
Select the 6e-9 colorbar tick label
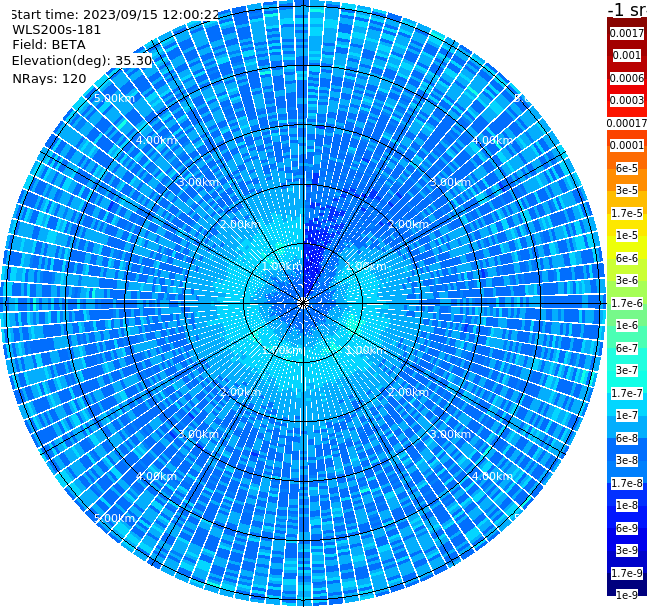coord(627,528)
